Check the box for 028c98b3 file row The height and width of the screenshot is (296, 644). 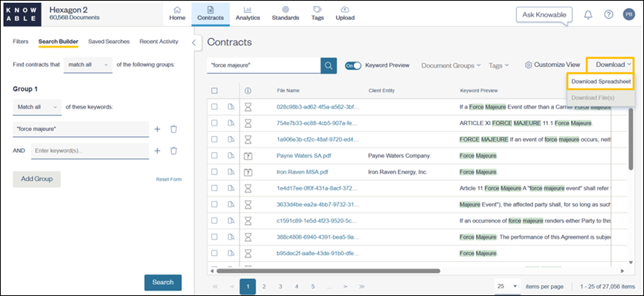click(214, 107)
